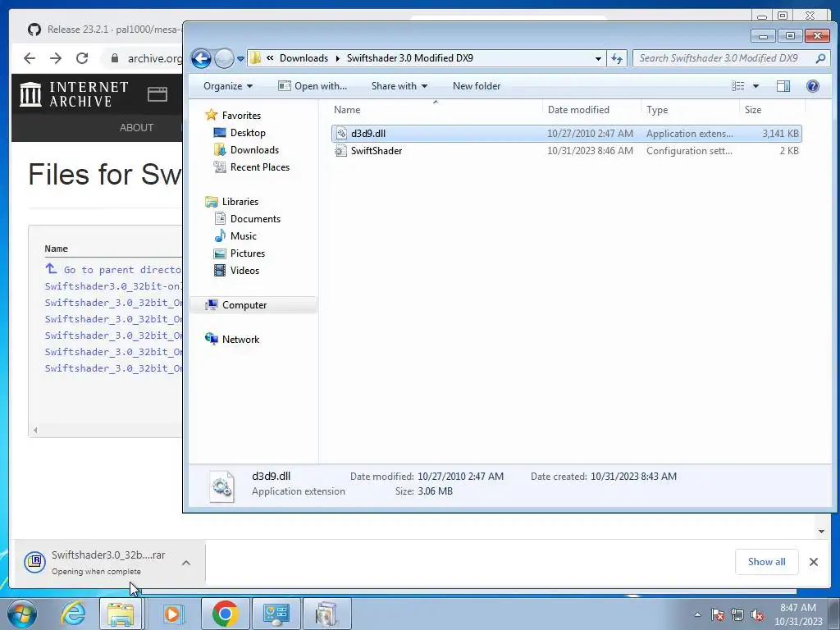Image resolution: width=840 pixels, height=630 pixels.
Task: Click Downloads in the address breadcrumb
Action: coord(304,58)
